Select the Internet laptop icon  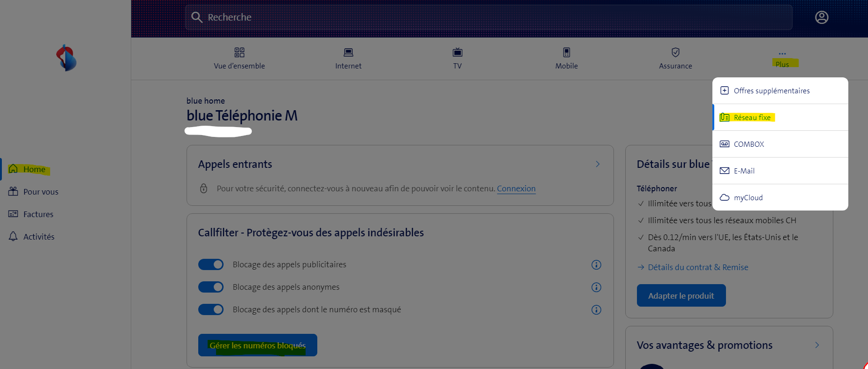(348, 53)
